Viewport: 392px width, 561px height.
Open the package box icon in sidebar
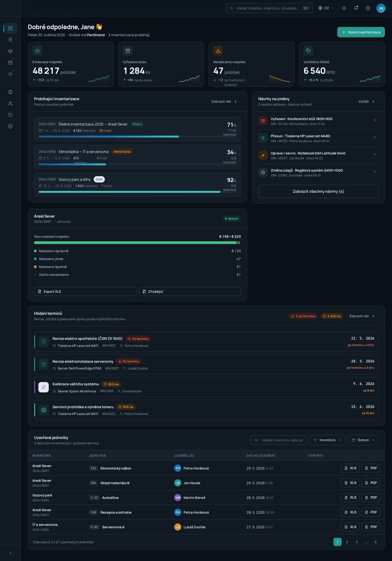[x=10, y=51]
